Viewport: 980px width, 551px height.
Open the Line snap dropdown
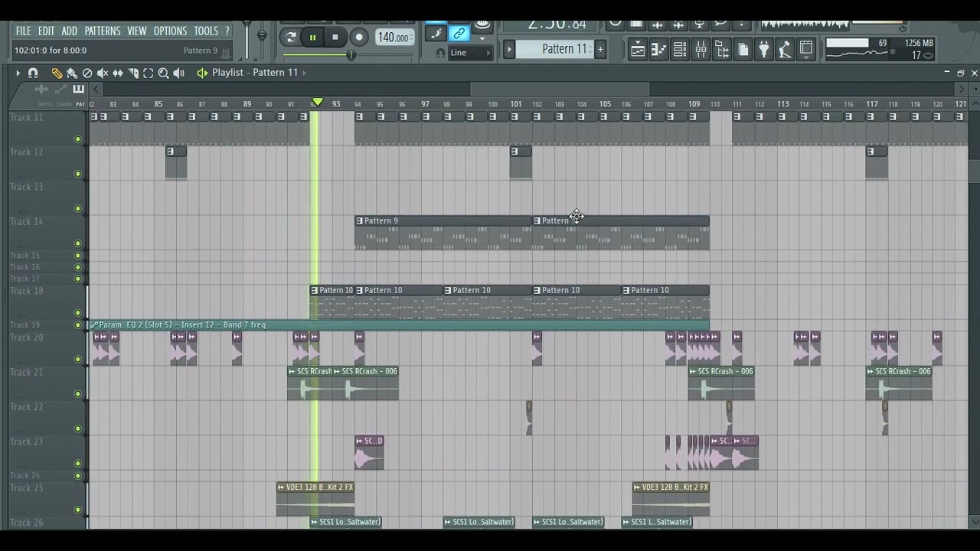click(470, 53)
